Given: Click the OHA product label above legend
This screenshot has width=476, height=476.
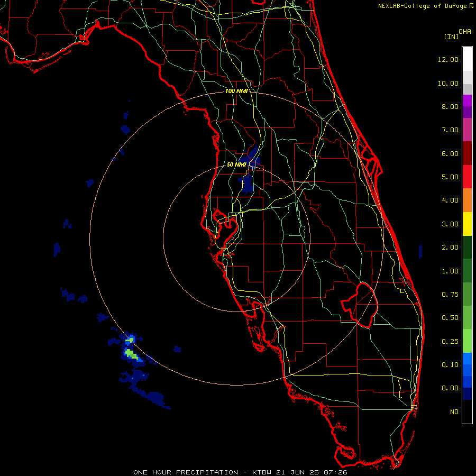Looking at the screenshot, I should pos(465,32).
